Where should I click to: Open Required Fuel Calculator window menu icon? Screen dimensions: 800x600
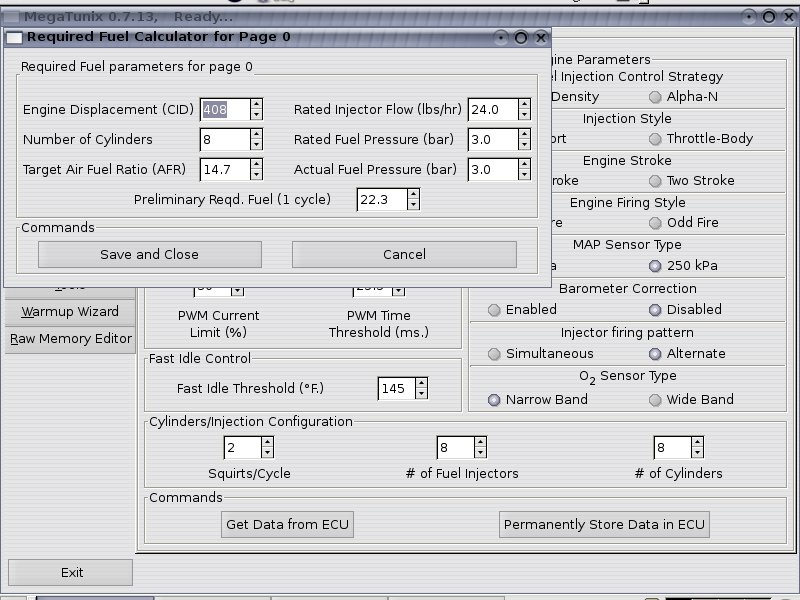click(14, 37)
